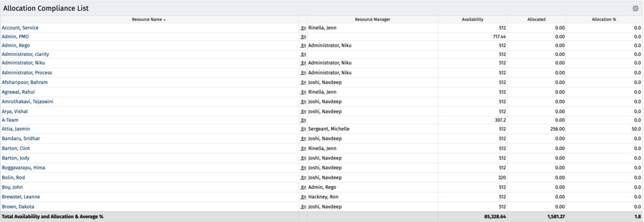Open resource Account, Service
644x222 pixels.
pos(20,27)
